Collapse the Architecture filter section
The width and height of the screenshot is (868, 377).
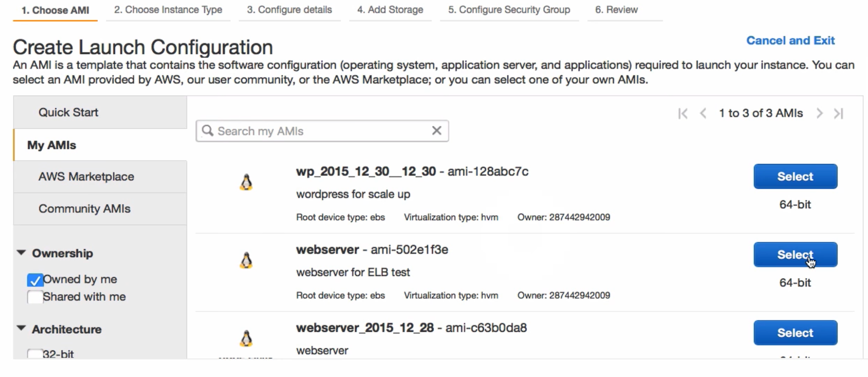coord(21,328)
